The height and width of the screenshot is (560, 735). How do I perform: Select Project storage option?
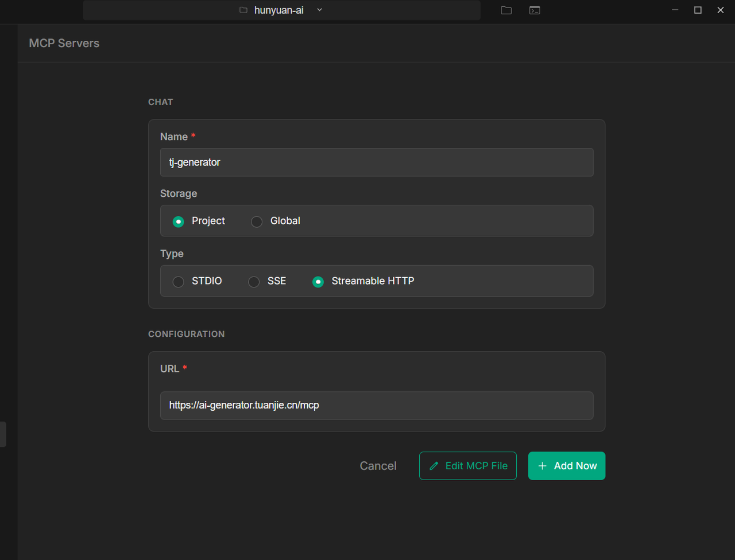point(199,221)
